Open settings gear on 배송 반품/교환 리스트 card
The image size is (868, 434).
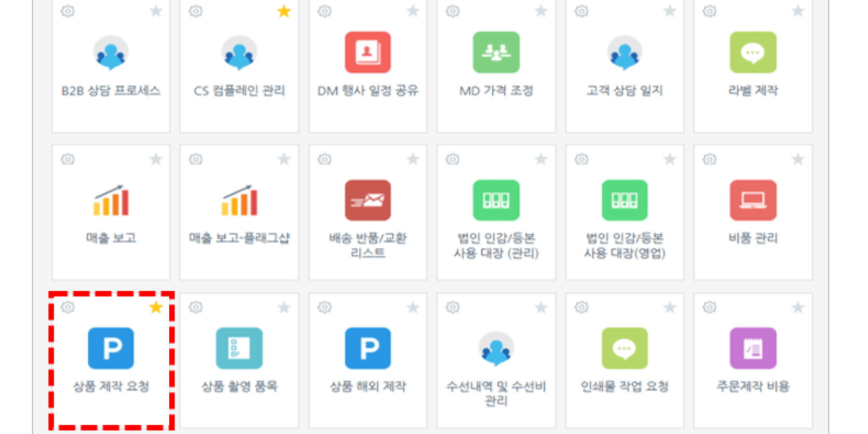coord(325,159)
